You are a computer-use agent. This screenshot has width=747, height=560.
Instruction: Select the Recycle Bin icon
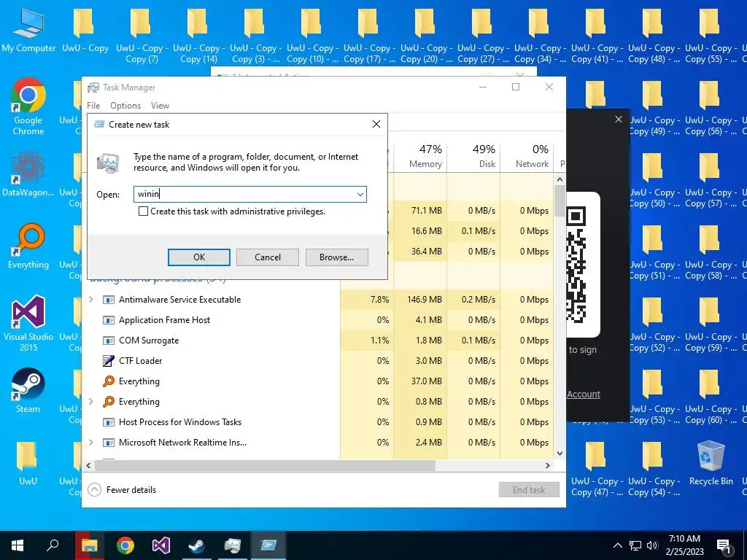click(711, 463)
